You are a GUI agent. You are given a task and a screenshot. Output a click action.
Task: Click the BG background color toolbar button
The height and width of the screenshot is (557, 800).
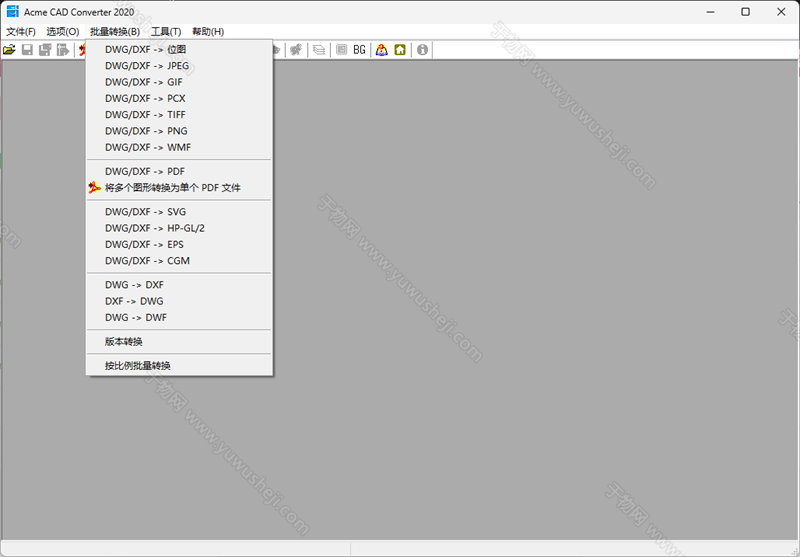coord(359,49)
